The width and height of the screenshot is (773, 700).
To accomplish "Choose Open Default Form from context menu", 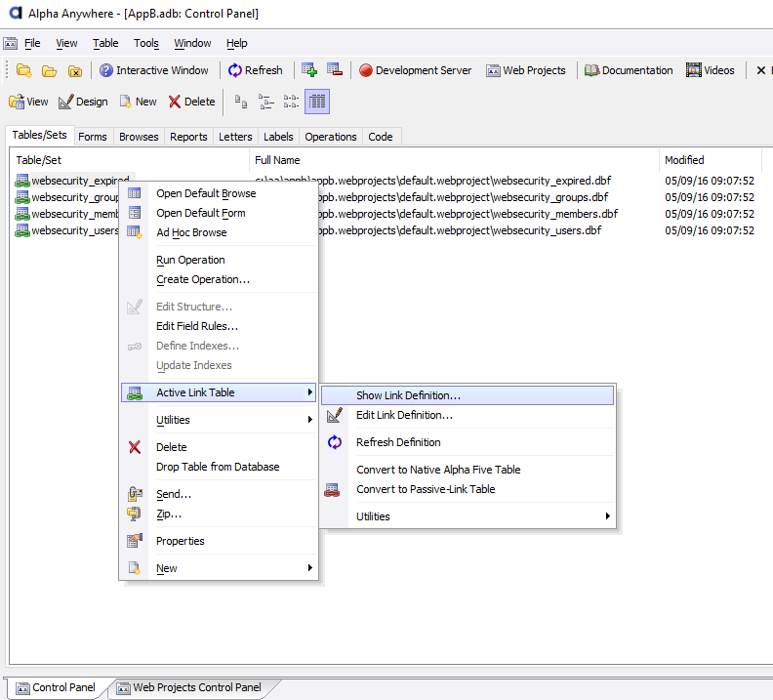I will coord(219,213).
